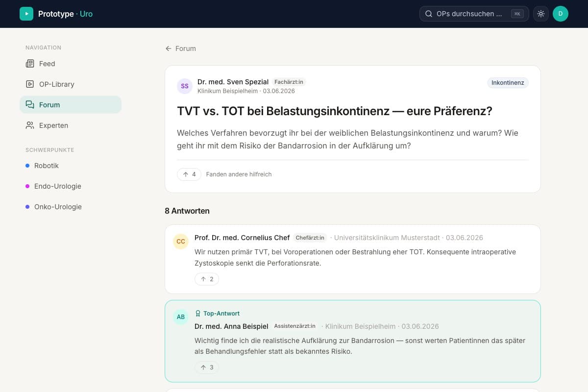Click the Prototype Uro play logo icon
The width and height of the screenshot is (588, 392).
(x=26, y=14)
